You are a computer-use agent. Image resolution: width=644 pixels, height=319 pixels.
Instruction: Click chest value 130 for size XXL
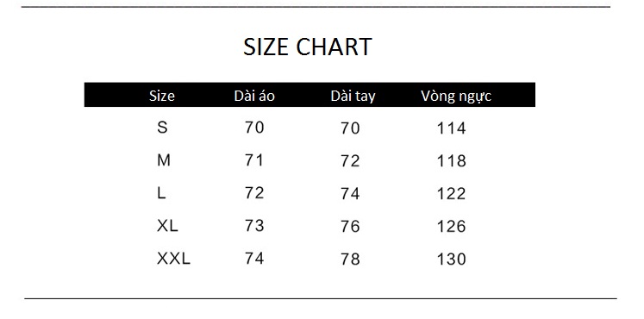452,259
